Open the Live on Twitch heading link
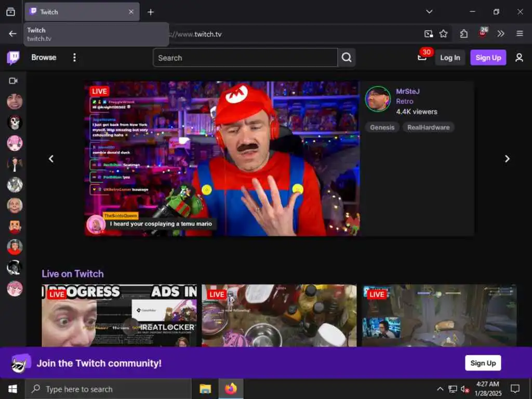The height and width of the screenshot is (399, 532). click(73, 273)
